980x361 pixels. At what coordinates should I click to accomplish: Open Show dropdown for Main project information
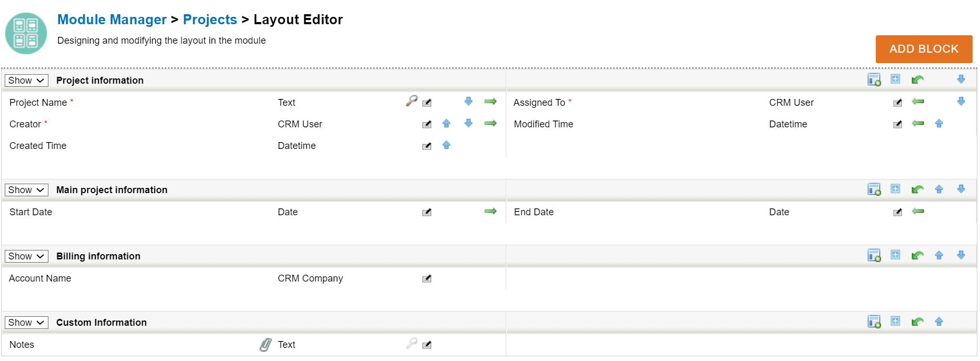26,190
